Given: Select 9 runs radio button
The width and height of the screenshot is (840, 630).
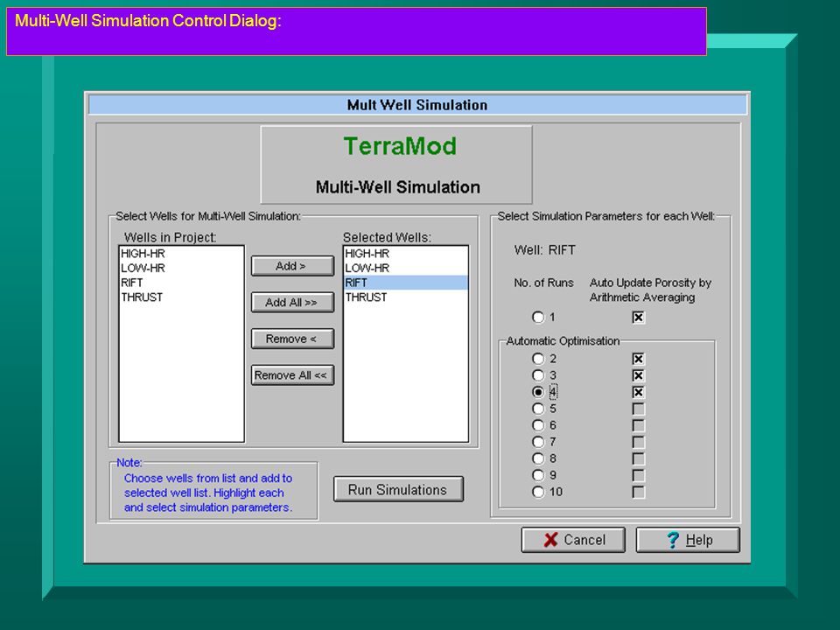Looking at the screenshot, I should tap(538, 474).
